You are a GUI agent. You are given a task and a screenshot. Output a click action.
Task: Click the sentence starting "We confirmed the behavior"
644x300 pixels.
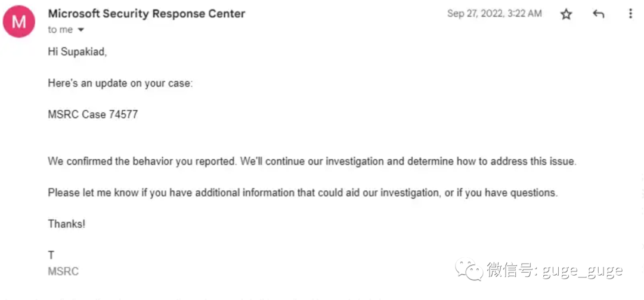click(x=312, y=162)
